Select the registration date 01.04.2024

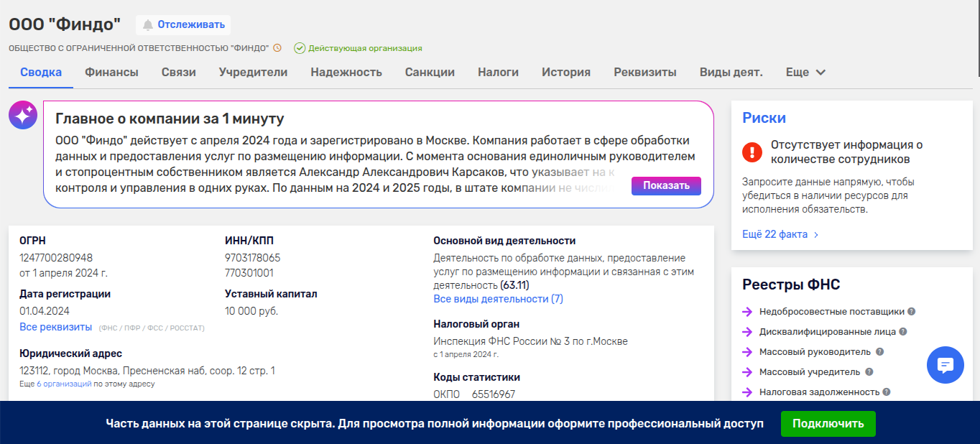pos(45,311)
